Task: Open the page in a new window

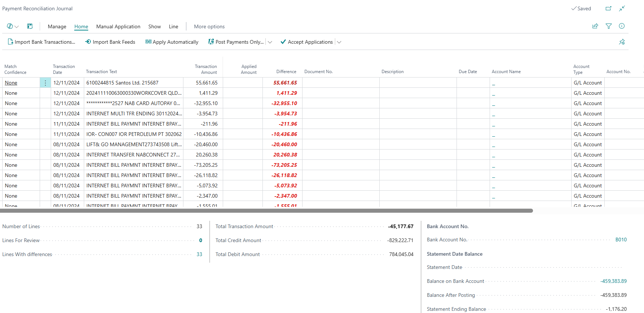Action: click(x=609, y=8)
